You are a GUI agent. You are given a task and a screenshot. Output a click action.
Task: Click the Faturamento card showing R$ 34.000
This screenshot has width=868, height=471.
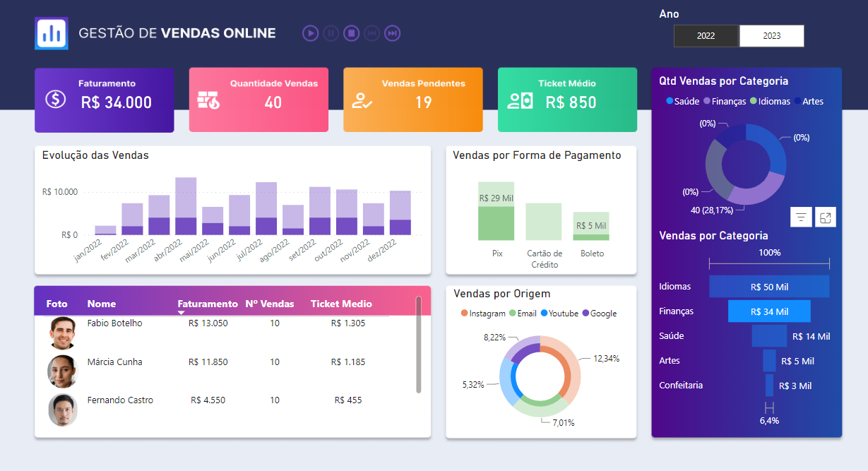coord(104,100)
